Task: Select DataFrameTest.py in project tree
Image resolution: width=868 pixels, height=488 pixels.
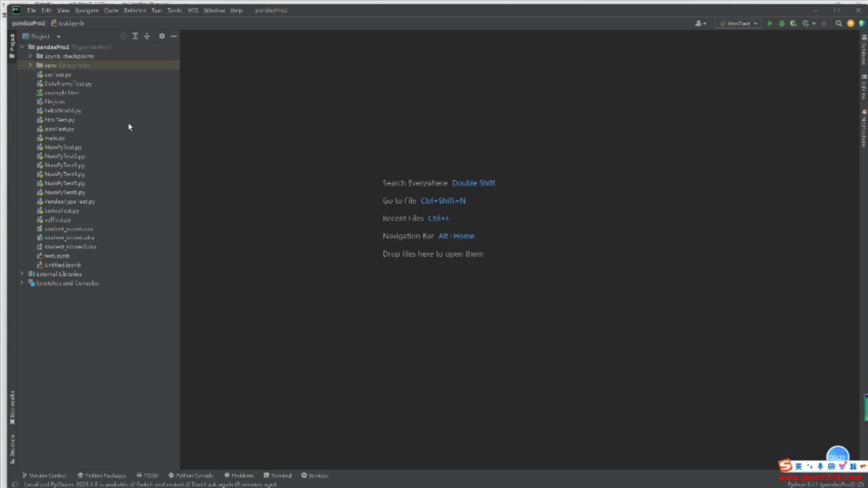Action: (68, 84)
